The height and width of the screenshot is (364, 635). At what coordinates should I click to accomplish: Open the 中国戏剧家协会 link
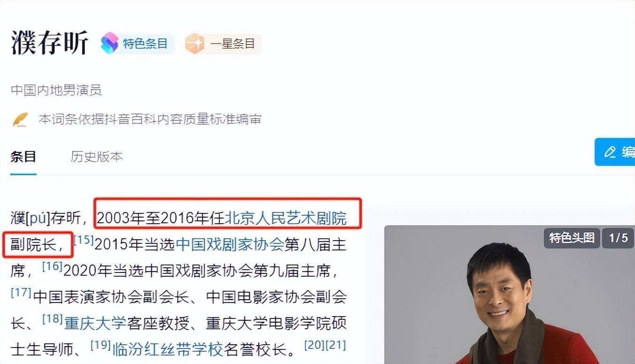[x=230, y=244]
